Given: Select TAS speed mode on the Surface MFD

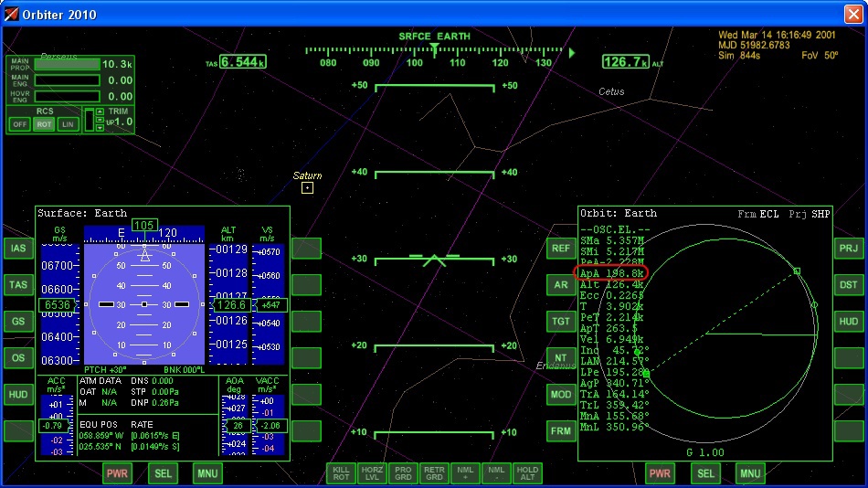Looking at the screenshot, I should click(x=18, y=285).
